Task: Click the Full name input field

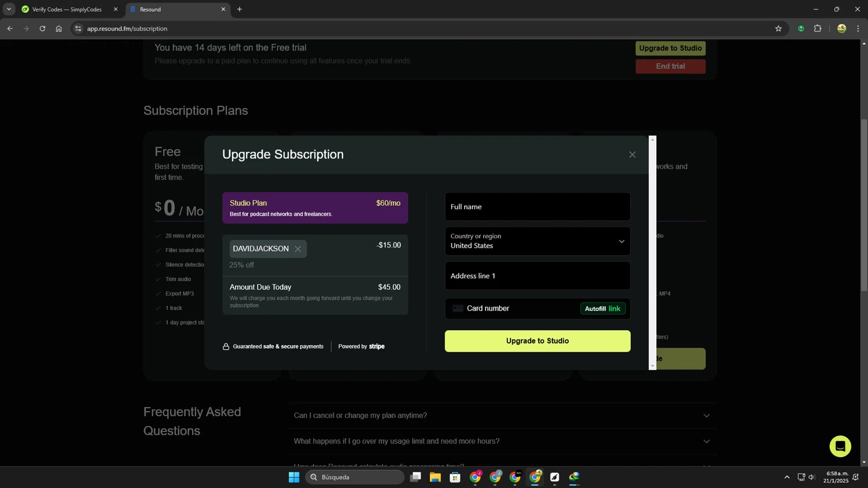Action: (x=537, y=206)
